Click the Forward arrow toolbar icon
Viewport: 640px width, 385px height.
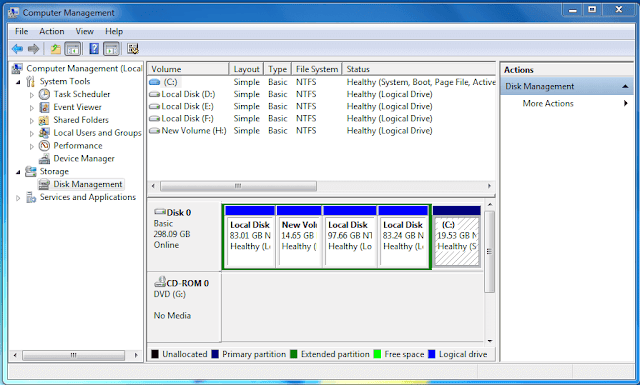coord(33,49)
